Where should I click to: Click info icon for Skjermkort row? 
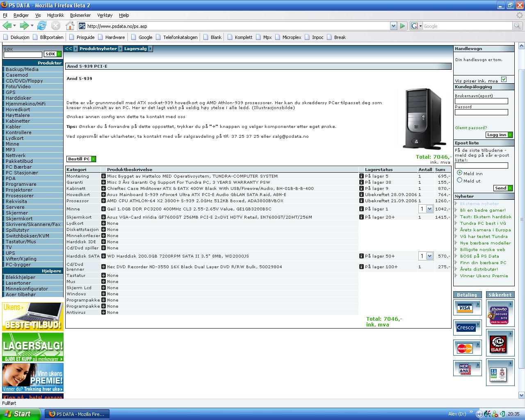pyautogui.click(x=361, y=217)
